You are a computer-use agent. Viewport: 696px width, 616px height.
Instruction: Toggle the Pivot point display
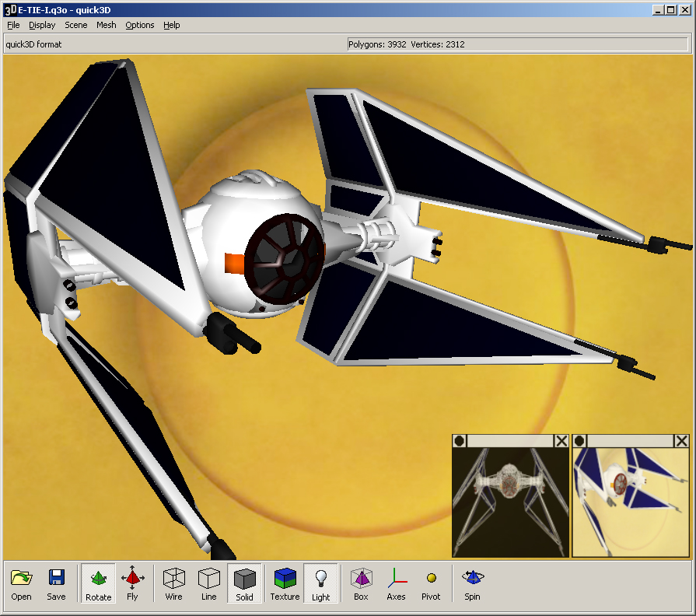[431, 583]
